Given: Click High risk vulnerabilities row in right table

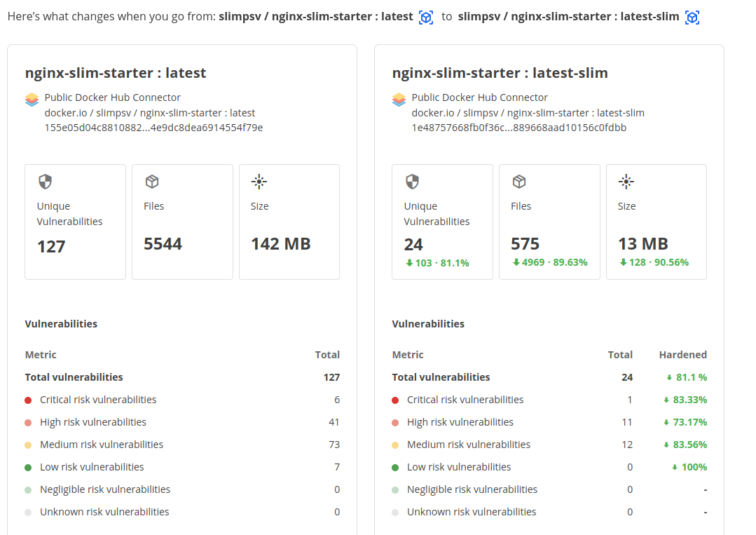Looking at the screenshot, I should coord(460,422).
